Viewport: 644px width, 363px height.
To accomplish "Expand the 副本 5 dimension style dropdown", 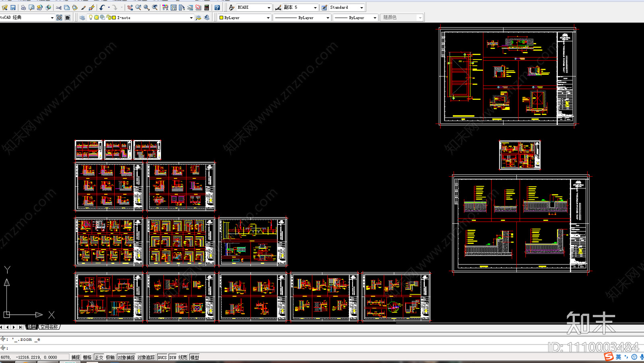I will [315, 8].
